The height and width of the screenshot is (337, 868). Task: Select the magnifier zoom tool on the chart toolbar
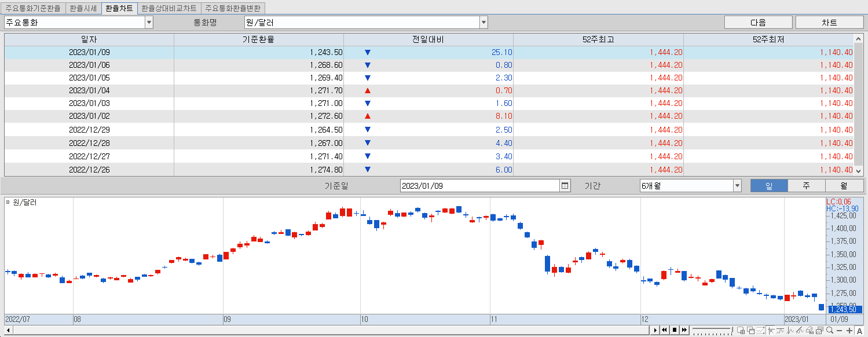(x=830, y=331)
